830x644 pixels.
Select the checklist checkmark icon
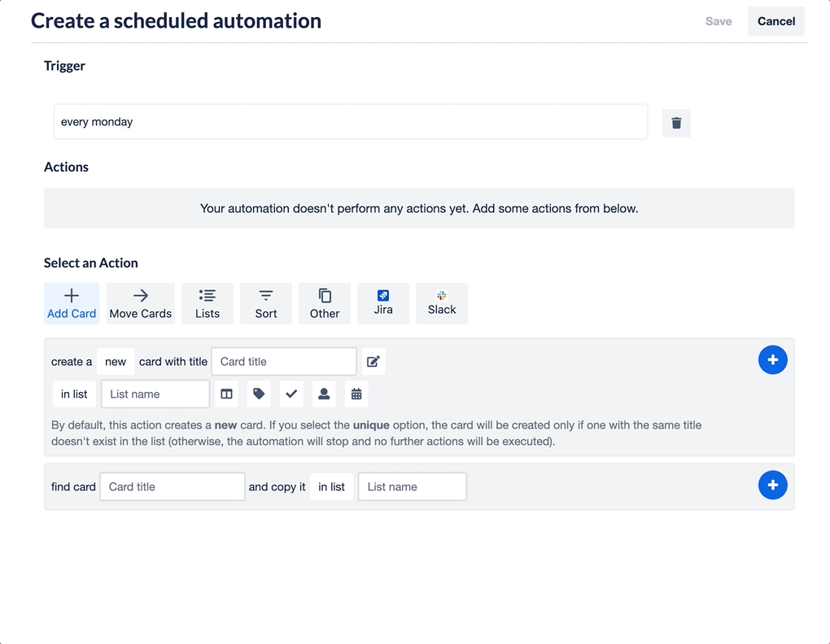coord(291,394)
